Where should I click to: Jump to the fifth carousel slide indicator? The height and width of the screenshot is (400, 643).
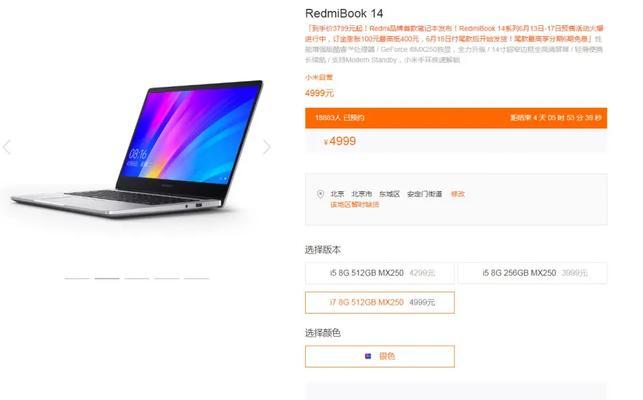coord(196,279)
